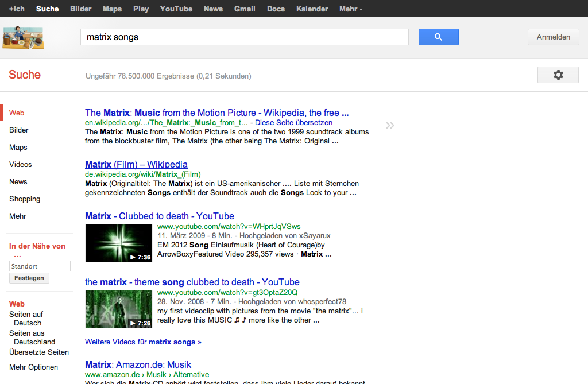Select the Web filter in sidebar

[17, 113]
